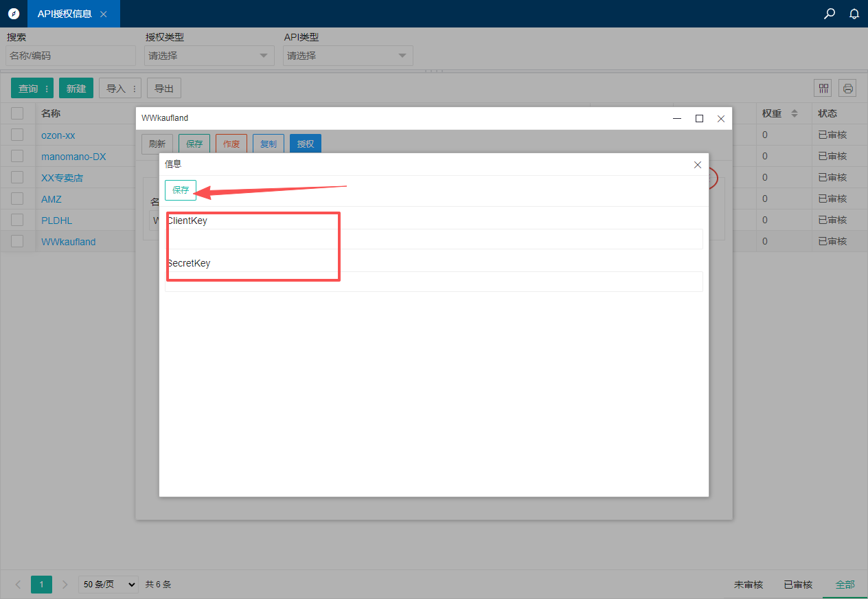Screen dimensions: 868x599
Task: Close the 信息 dialog with X icon
Action: coord(698,165)
